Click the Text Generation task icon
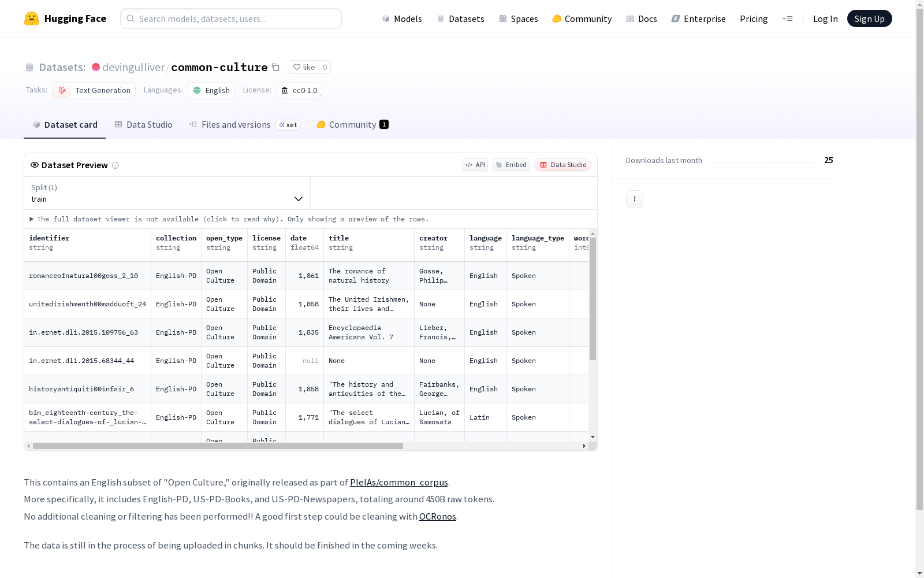 coord(62,90)
